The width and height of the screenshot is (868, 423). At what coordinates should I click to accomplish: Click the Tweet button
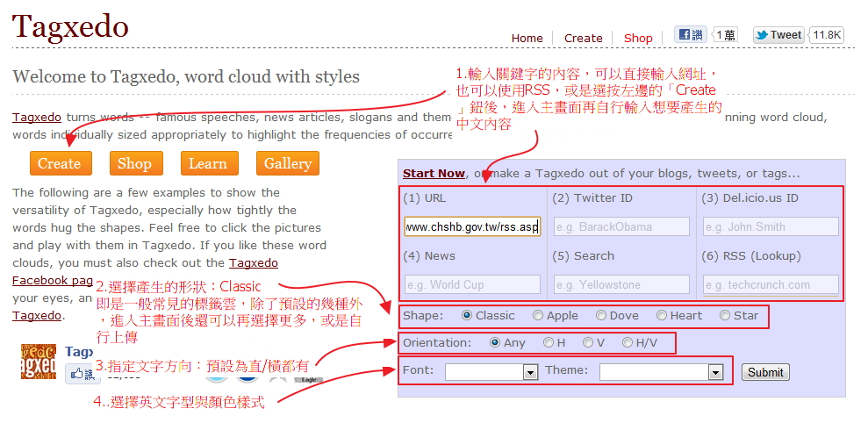[778, 35]
